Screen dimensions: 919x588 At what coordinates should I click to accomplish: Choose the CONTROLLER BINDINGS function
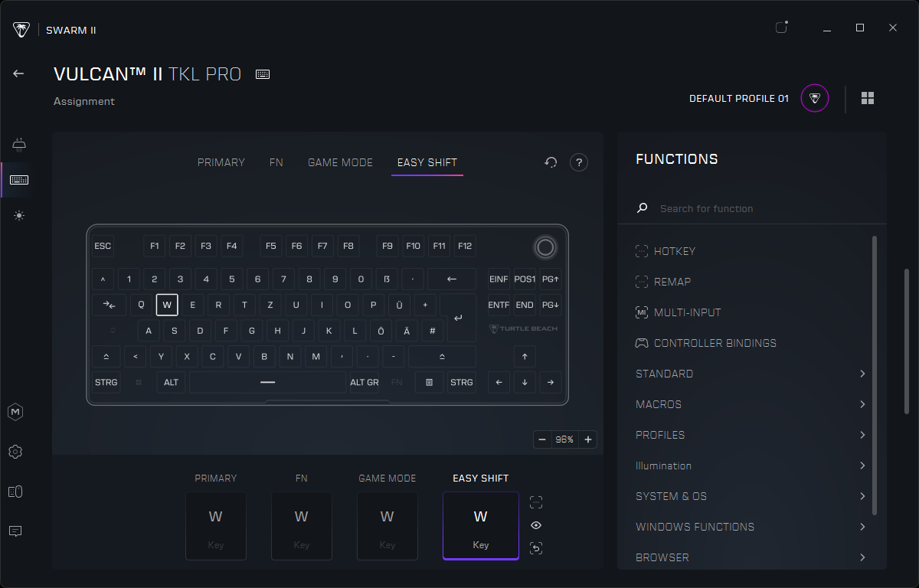pos(706,343)
